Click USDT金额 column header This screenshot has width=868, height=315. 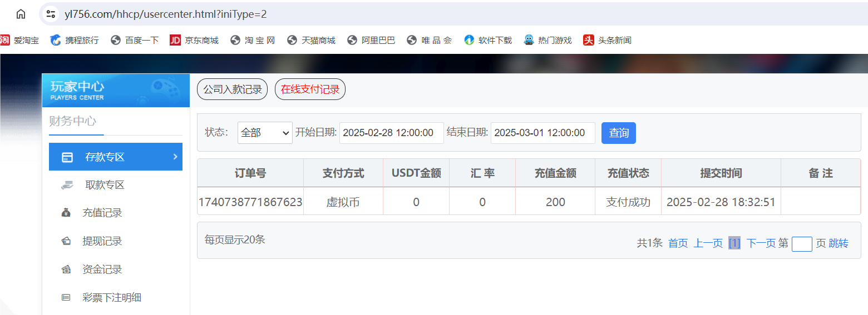[x=416, y=173]
